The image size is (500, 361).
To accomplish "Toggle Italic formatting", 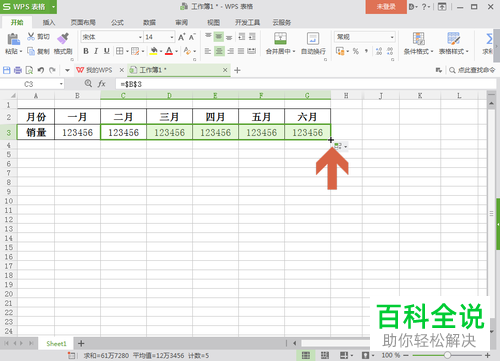I will 96,51.
